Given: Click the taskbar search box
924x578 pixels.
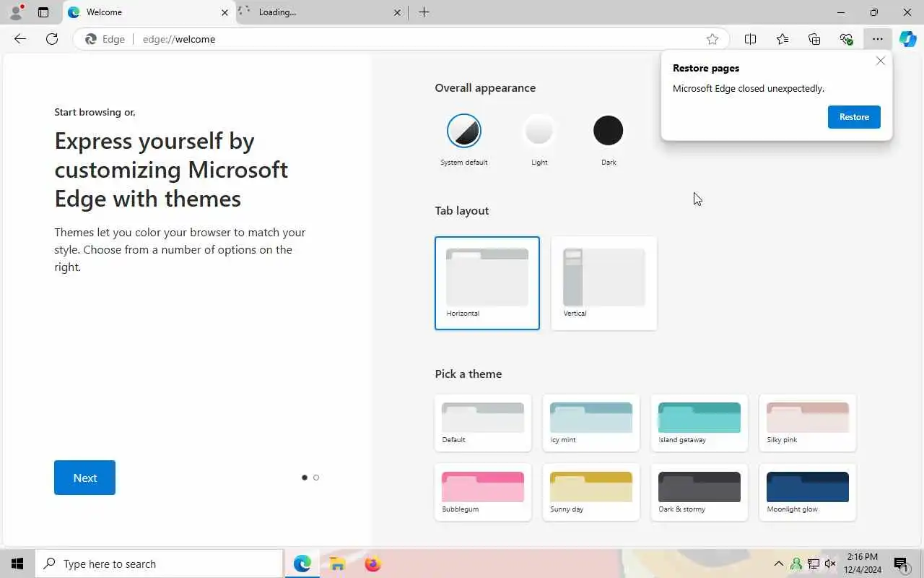Looking at the screenshot, I should pyautogui.click(x=159, y=564).
